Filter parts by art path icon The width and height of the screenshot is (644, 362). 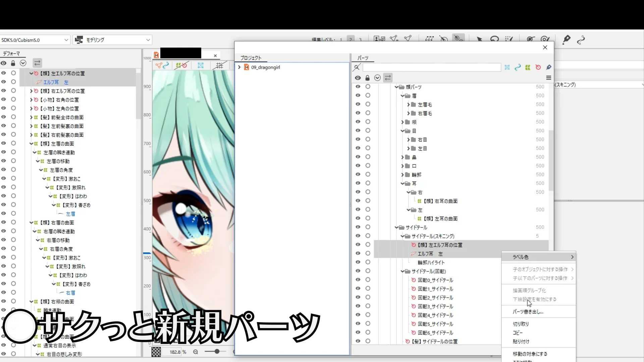(518, 67)
